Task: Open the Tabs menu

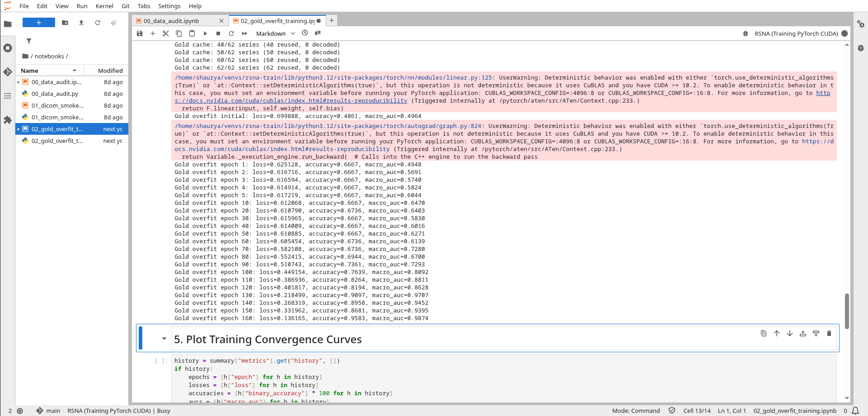Action: [x=144, y=6]
